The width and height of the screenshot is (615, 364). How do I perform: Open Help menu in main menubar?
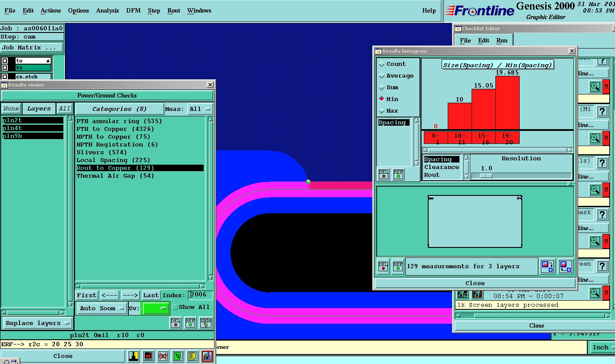point(429,11)
